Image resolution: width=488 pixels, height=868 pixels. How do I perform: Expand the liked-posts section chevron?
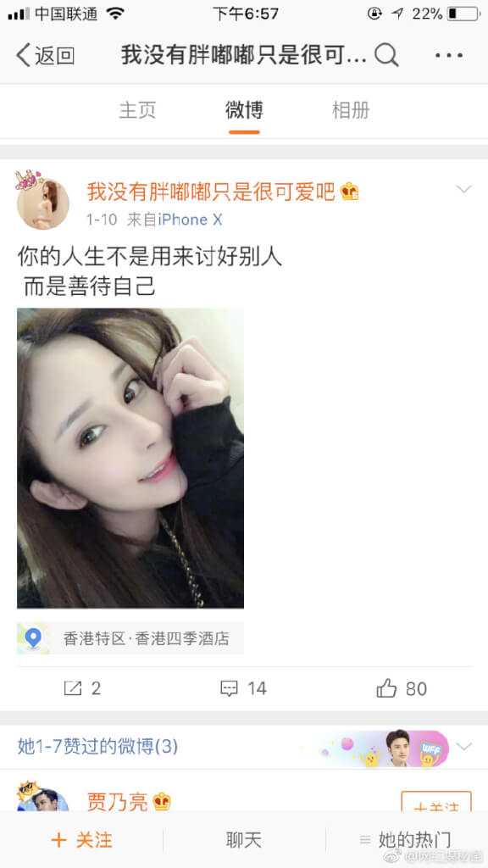coord(463,746)
